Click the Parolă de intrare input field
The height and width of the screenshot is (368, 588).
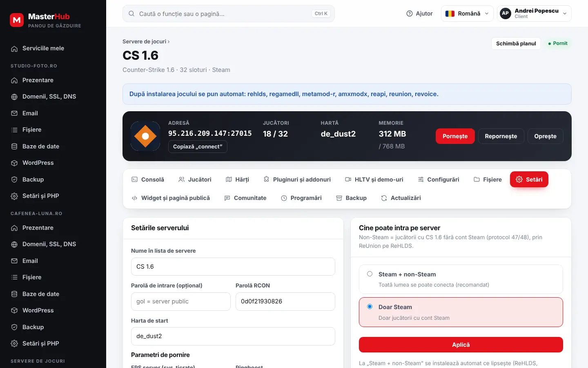pyautogui.click(x=181, y=301)
